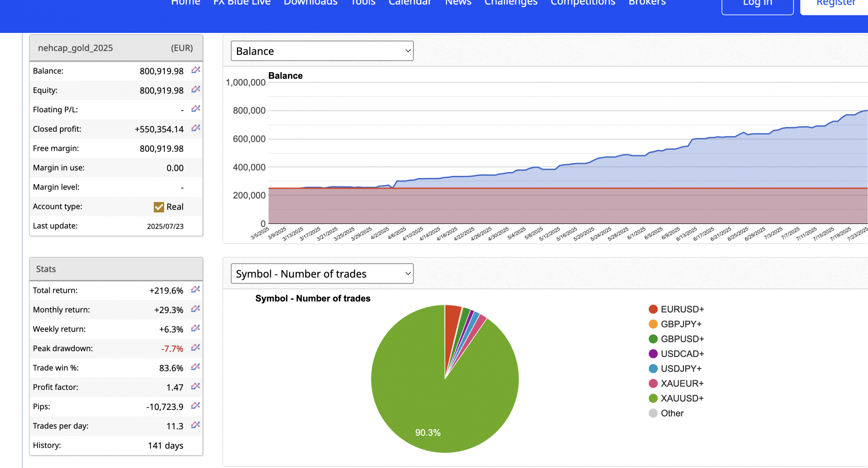Click chart icon beside Floating P/L

pos(196,109)
